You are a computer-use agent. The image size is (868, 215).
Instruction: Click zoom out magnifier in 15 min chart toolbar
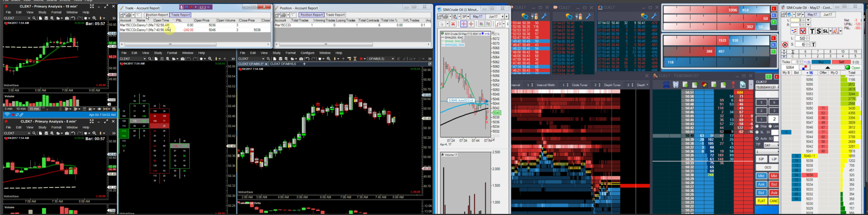pyautogui.click(x=94, y=18)
